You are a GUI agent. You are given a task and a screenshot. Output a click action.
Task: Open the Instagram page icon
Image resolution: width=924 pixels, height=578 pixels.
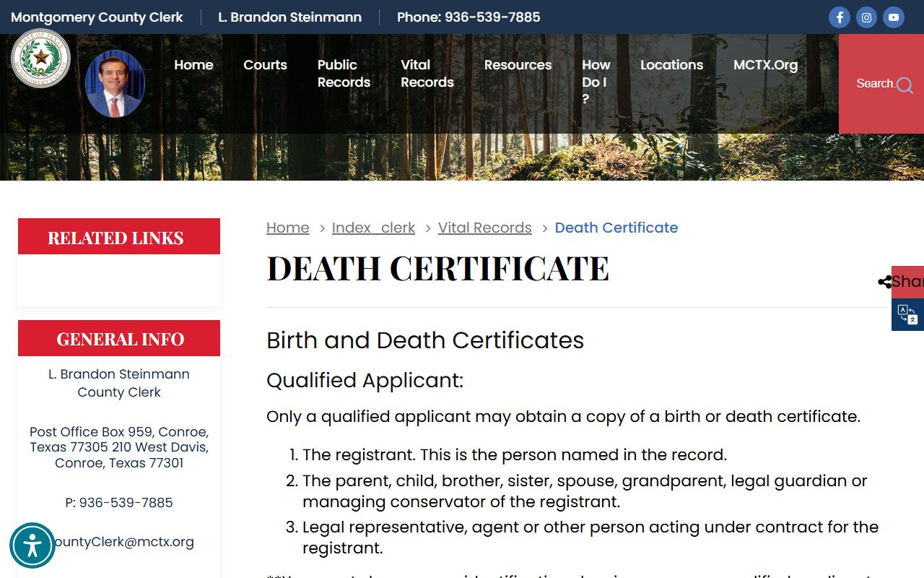[866, 17]
